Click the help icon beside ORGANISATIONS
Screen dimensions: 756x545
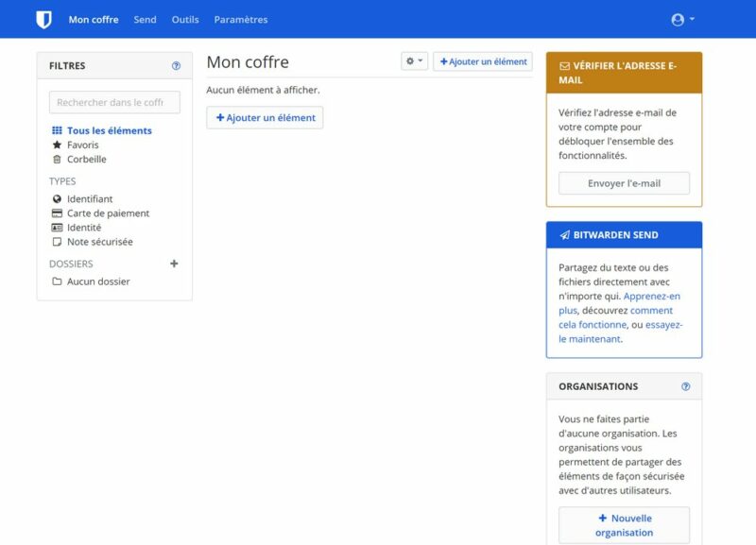[x=686, y=386]
